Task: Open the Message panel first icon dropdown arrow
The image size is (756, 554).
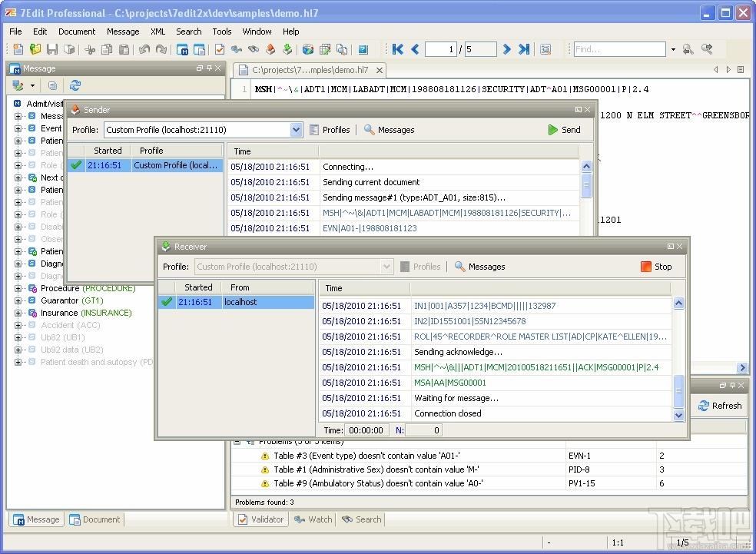Action: [32, 86]
